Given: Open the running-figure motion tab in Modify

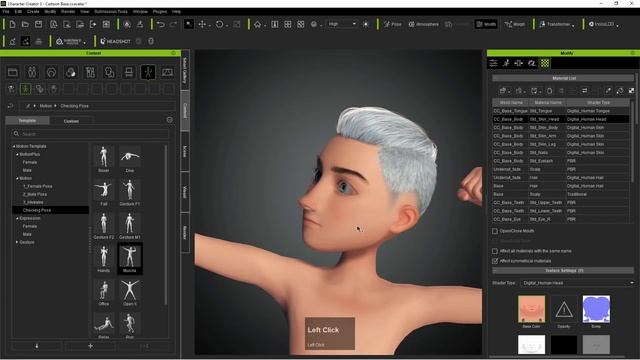Looking at the screenshot, I should (x=506, y=63).
